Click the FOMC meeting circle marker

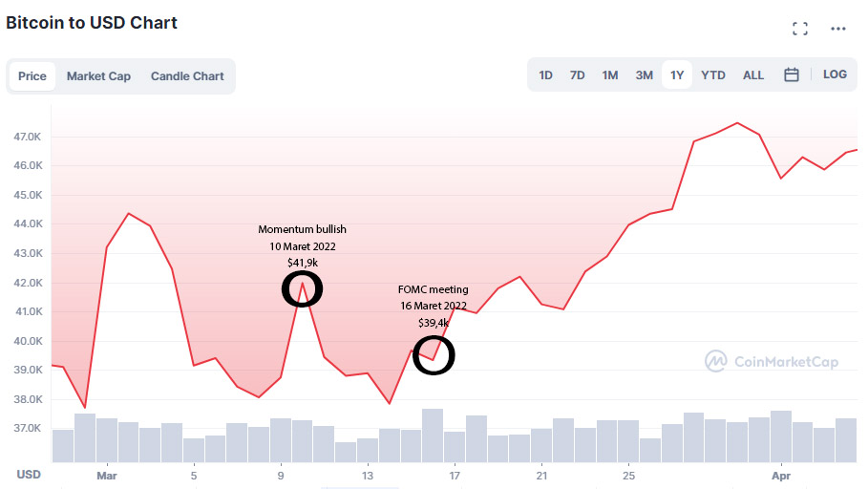point(434,355)
